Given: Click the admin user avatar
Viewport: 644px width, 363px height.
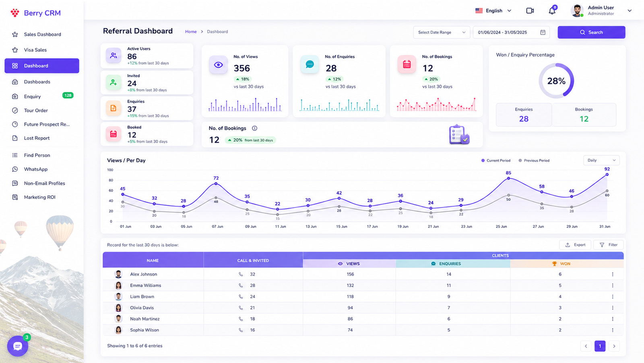Looking at the screenshot, I should [x=577, y=11].
